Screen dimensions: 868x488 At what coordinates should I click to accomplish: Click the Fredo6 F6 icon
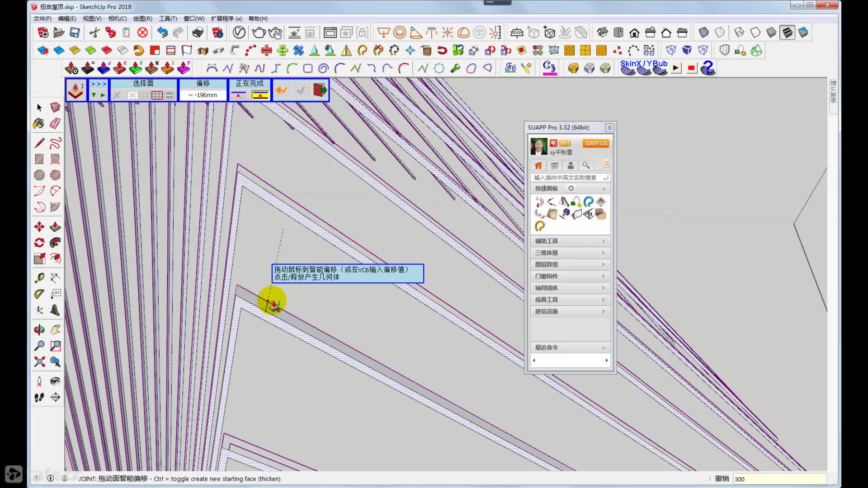coord(510,68)
